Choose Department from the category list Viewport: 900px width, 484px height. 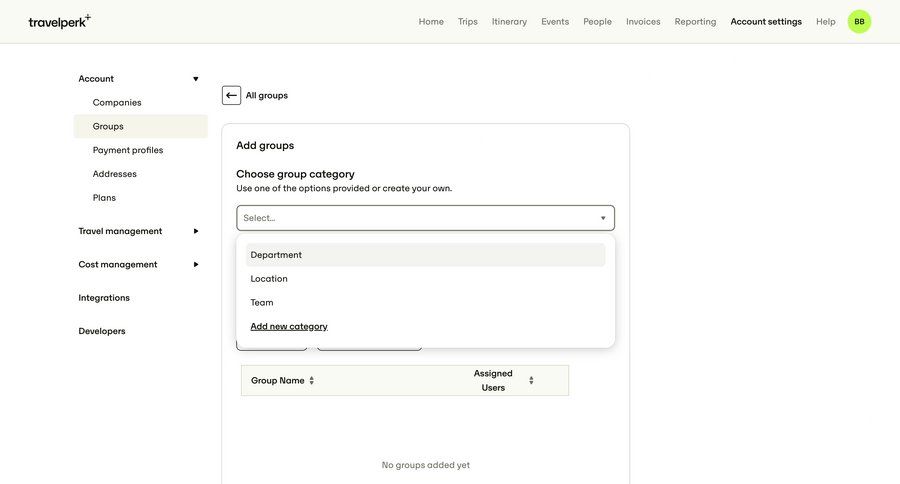point(276,255)
